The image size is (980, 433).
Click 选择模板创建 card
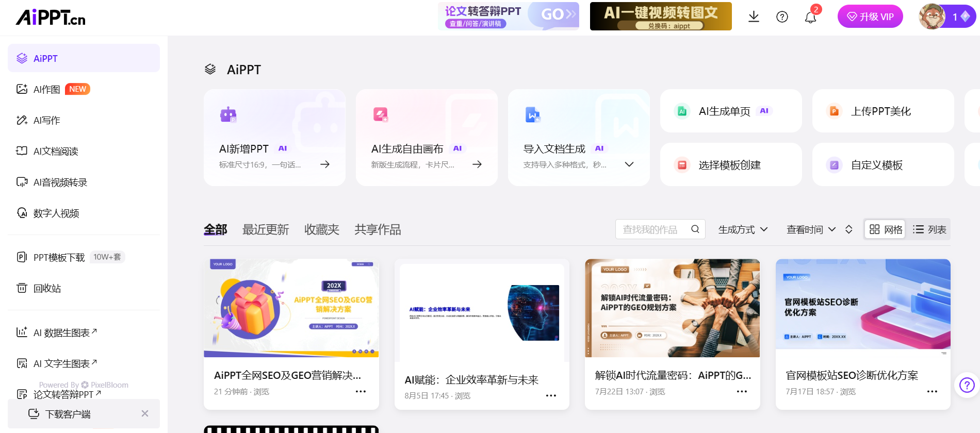click(x=731, y=164)
